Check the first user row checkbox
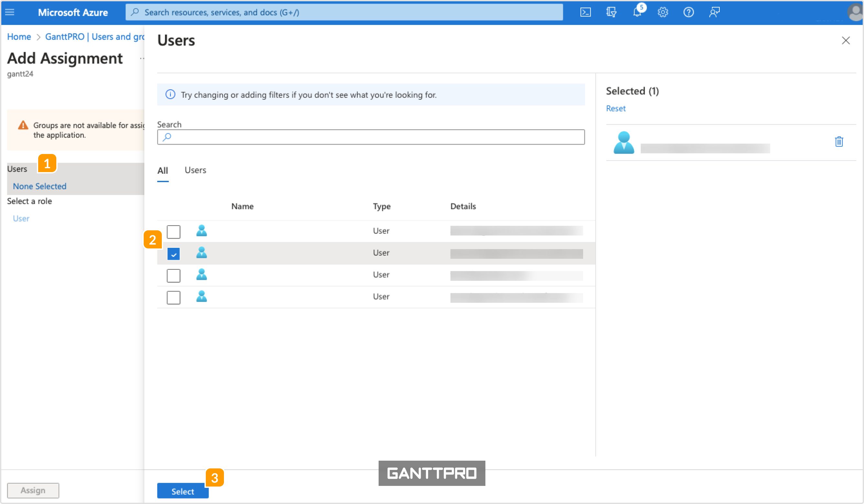This screenshot has width=864, height=504. pos(173,232)
